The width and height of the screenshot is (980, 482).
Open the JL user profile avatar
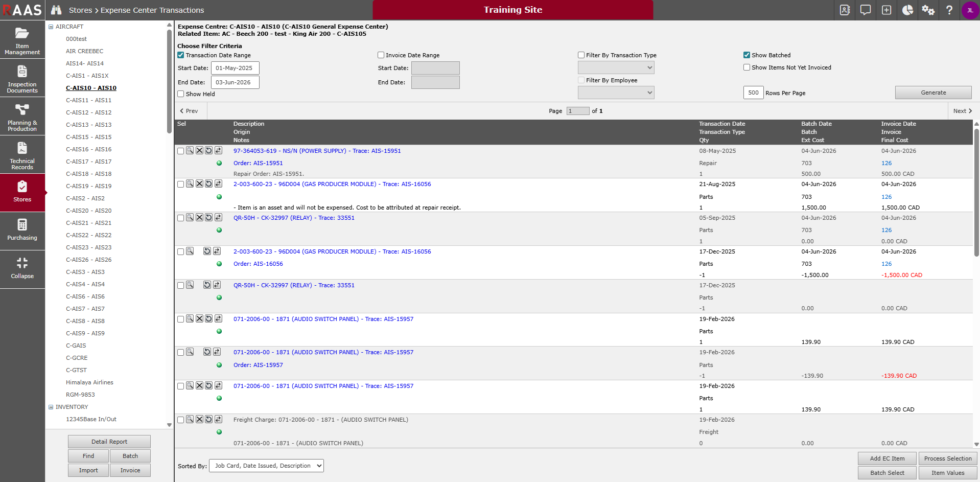point(970,10)
